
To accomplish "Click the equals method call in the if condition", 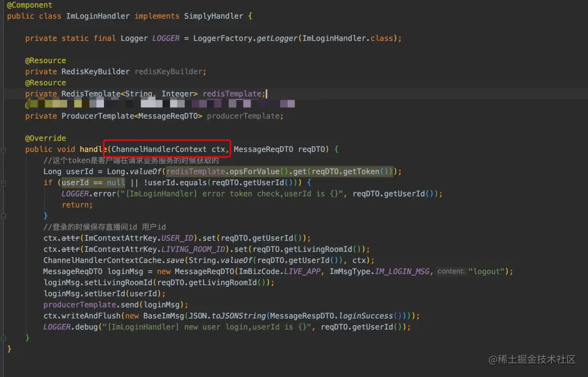I will (193, 183).
